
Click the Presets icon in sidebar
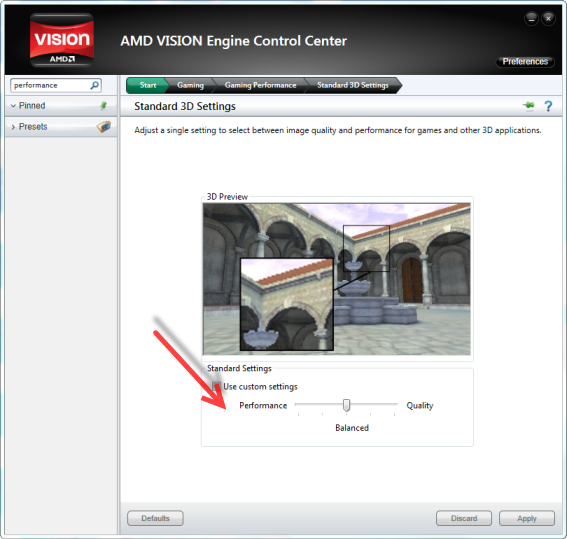pos(104,127)
